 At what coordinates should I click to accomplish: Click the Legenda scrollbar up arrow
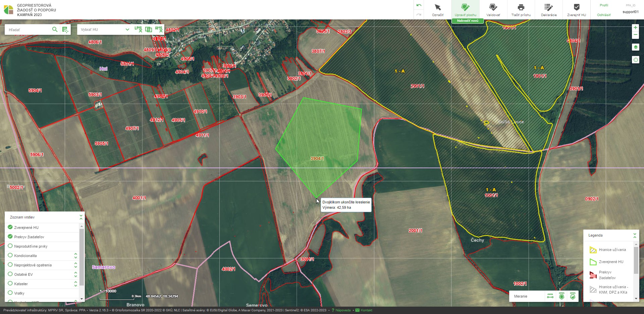pos(636,245)
